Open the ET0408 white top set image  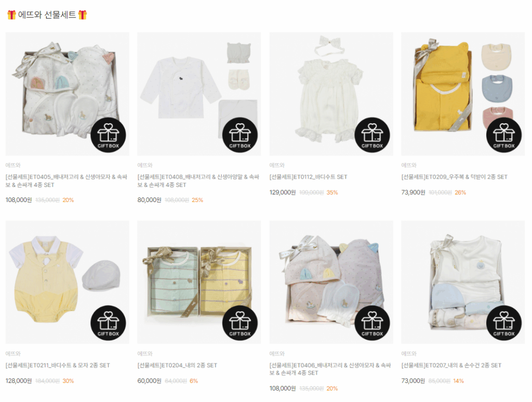pos(199,94)
